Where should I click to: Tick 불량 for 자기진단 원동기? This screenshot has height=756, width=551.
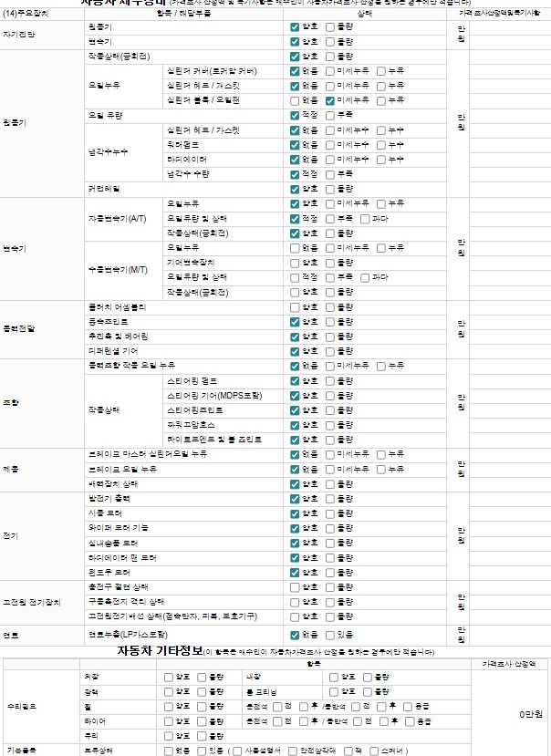(x=330, y=27)
